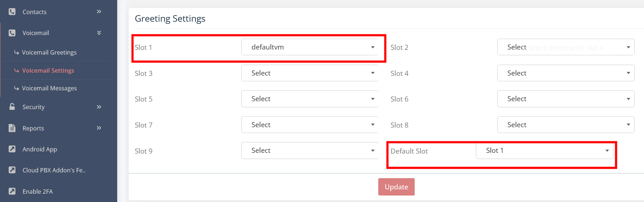This screenshot has height=202, width=644.
Task: Open the Slot 2 greeting dropdown
Action: (x=565, y=47)
